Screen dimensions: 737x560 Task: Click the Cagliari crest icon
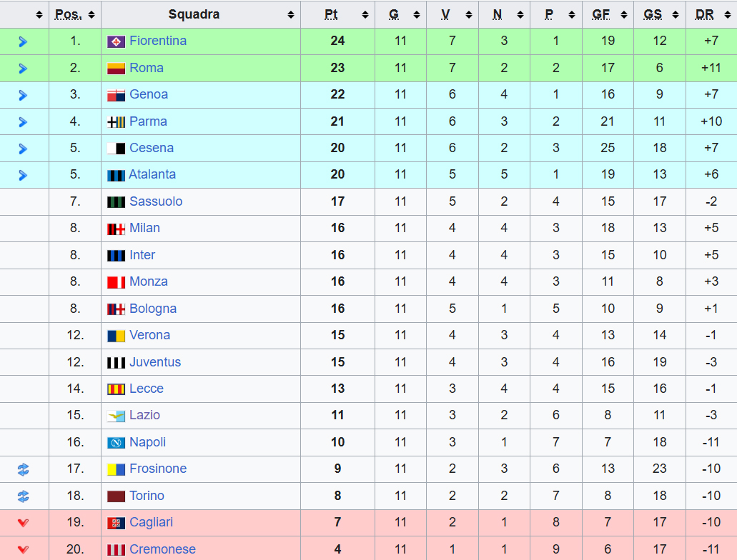coord(116,523)
